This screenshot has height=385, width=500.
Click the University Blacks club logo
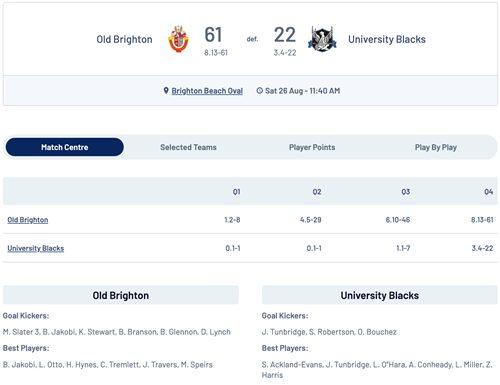pos(322,39)
